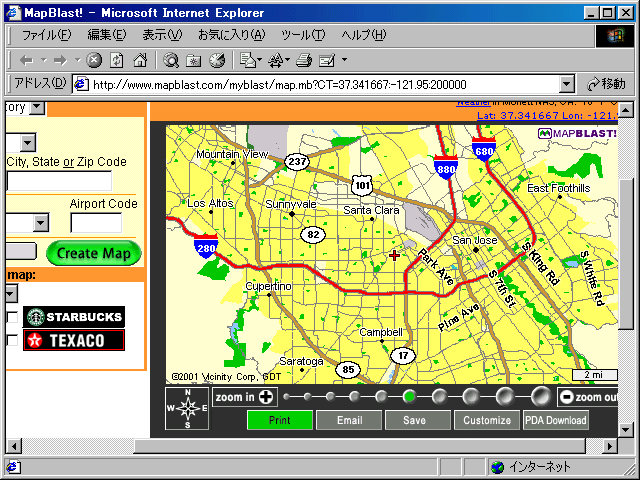Stop page loading with the X icon
The height and width of the screenshot is (480, 640).
(94, 60)
